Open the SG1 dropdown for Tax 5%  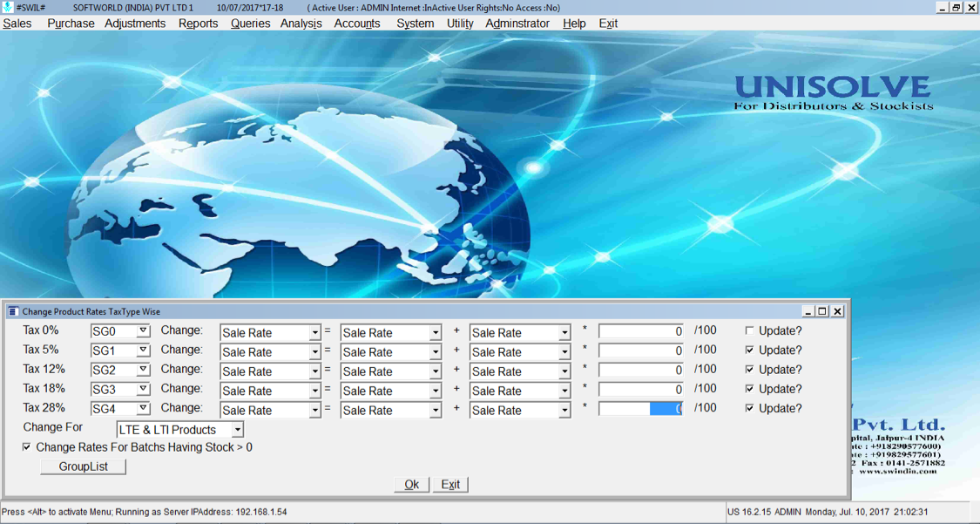(143, 350)
